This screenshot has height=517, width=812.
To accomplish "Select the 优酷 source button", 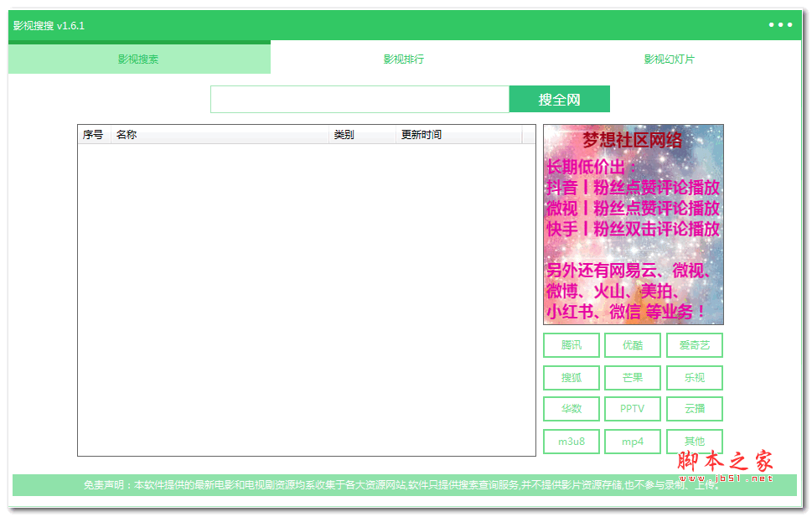I will pyautogui.click(x=633, y=345).
